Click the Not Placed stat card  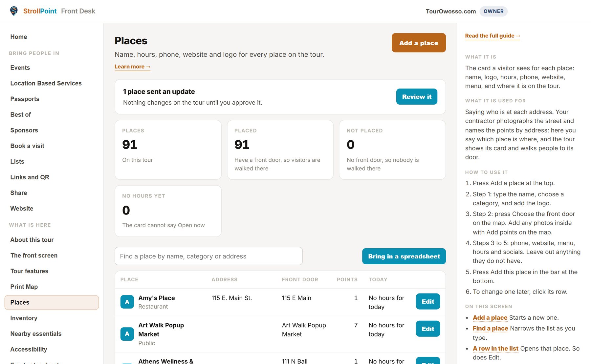pos(392,150)
